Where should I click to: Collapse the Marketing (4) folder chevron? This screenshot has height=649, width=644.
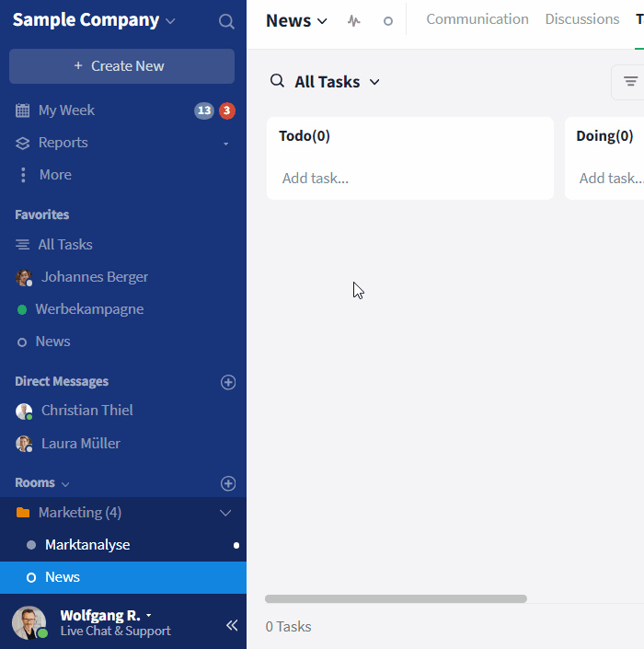click(225, 514)
